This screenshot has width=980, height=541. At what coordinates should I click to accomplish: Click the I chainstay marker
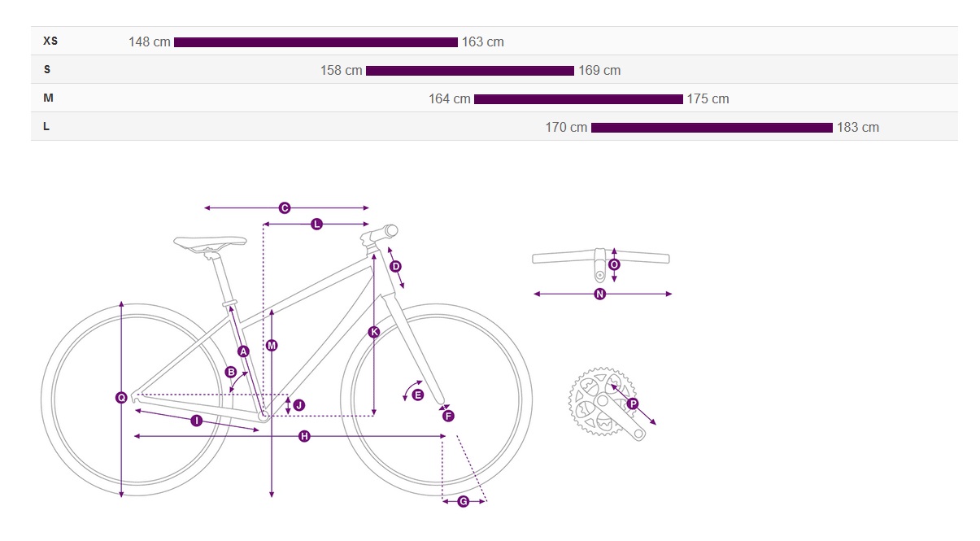(x=196, y=421)
